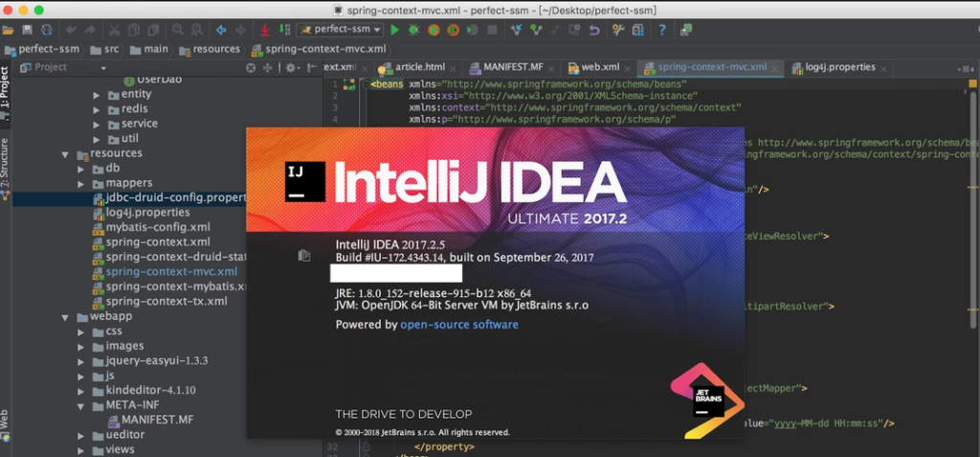Click the blue Help question mark
This screenshot has height=457, width=980.
click(x=662, y=30)
